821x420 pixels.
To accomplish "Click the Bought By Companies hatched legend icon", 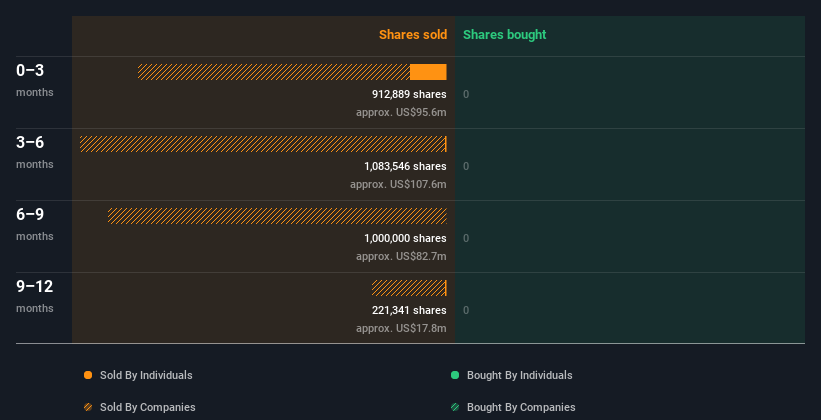I will tap(455, 407).
